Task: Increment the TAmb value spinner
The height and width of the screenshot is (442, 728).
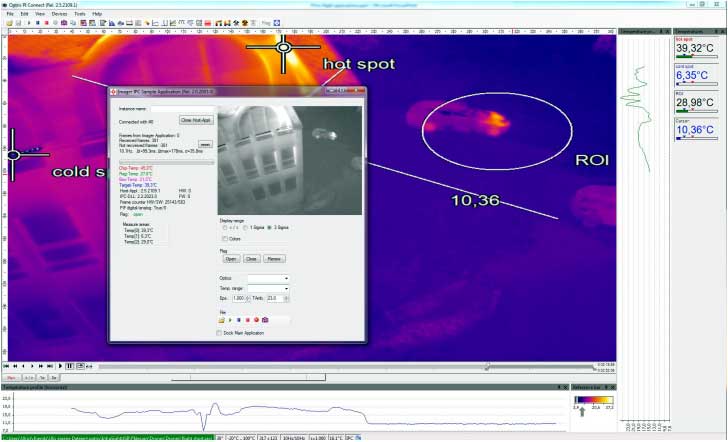Action: 286,297
